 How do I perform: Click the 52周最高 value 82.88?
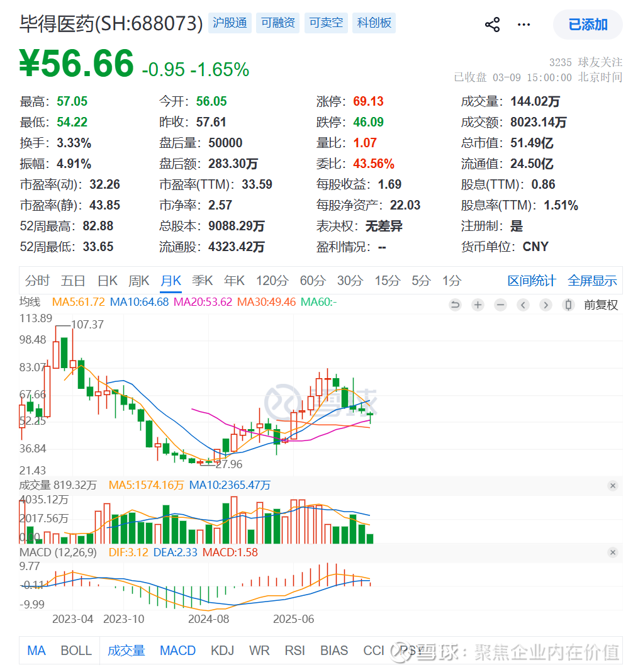click(98, 227)
